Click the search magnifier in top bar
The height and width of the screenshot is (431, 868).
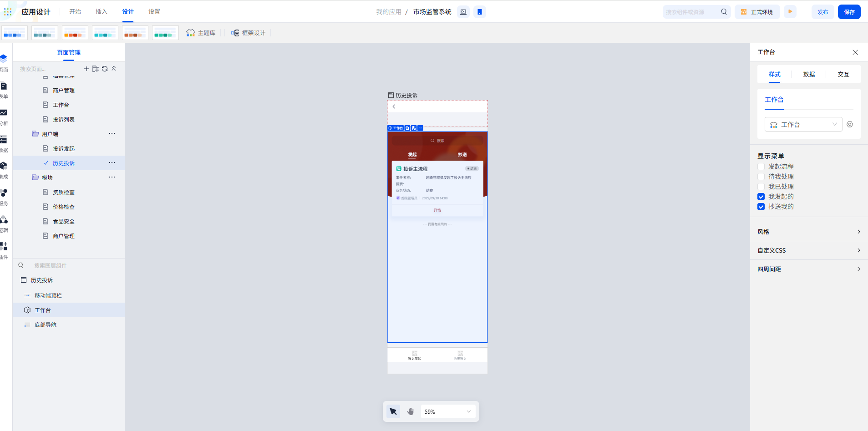(724, 12)
